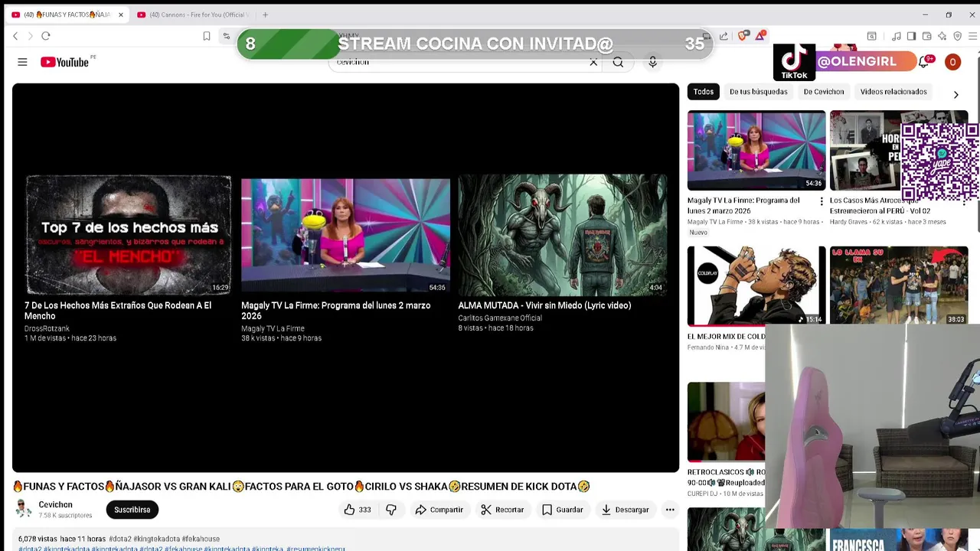Image resolution: width=980 pixels, height=551 pixels.
Task: Start voice search with the microphone
Action: click(652, 62)
